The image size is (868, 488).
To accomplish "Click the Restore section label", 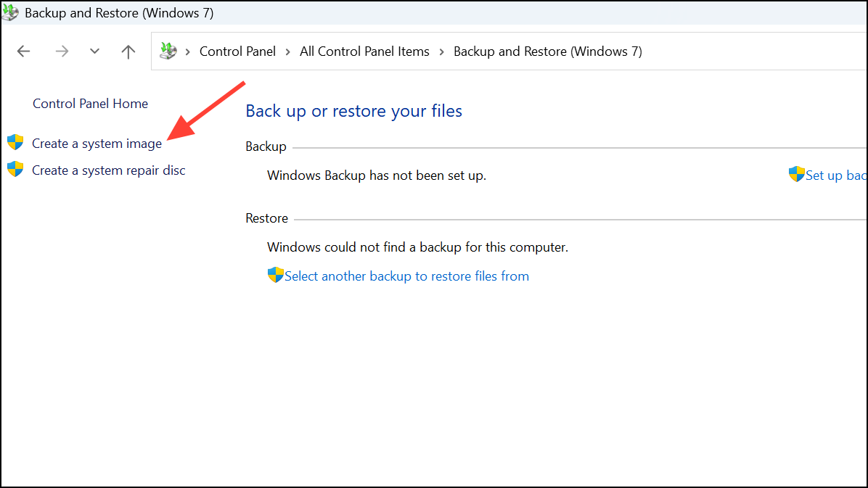I will coord(267,218).
